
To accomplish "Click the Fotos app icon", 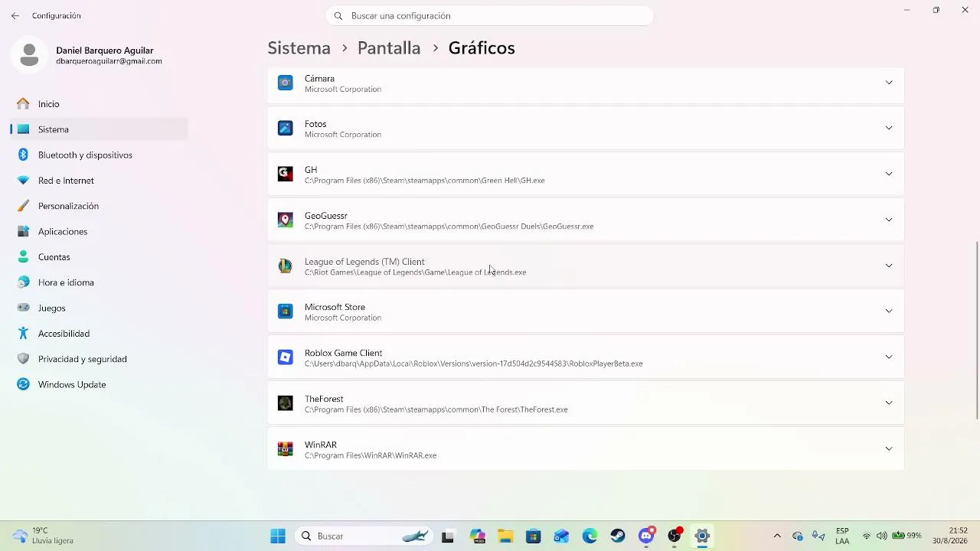I will (285, 129).
